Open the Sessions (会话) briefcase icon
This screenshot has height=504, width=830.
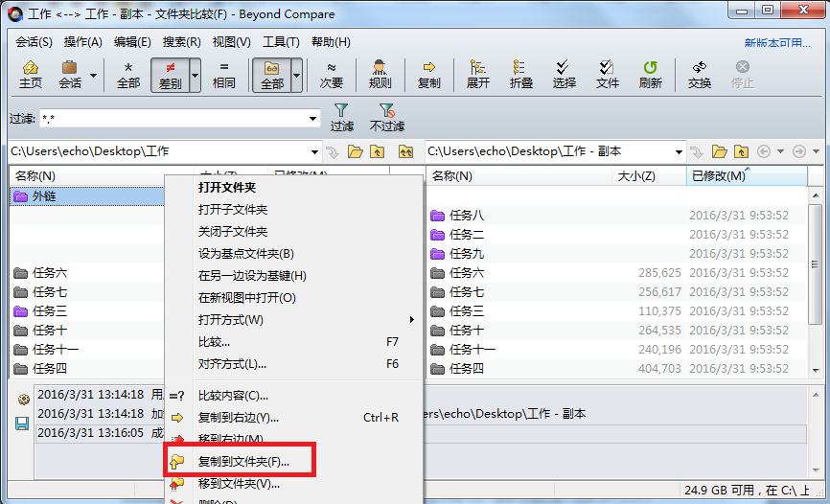(70, 75)
